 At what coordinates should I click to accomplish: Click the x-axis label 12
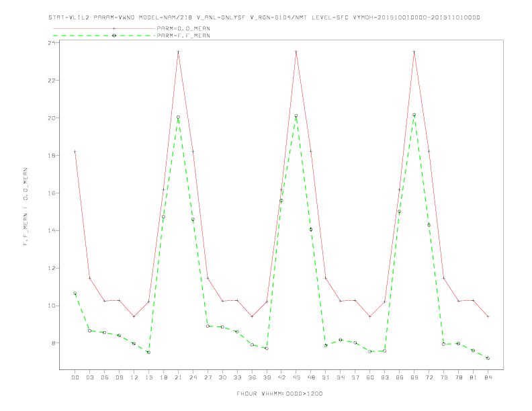pos(134,377)
